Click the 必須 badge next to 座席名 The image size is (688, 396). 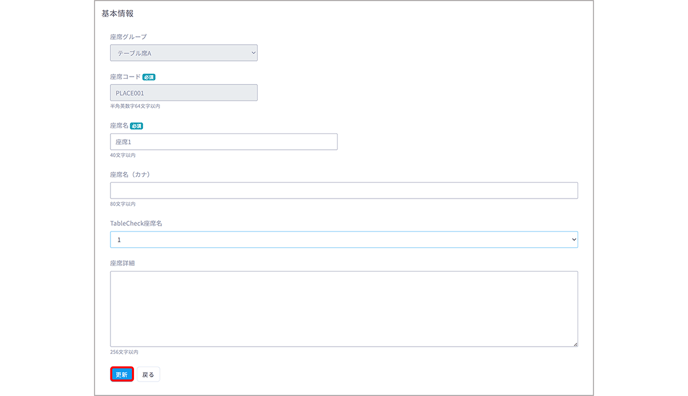pos(136,126)
